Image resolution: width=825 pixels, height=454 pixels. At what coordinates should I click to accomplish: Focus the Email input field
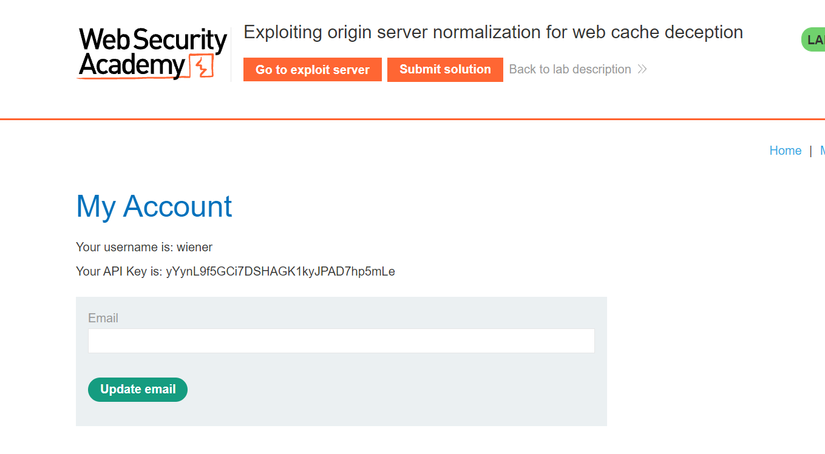(x=341, y=341)
